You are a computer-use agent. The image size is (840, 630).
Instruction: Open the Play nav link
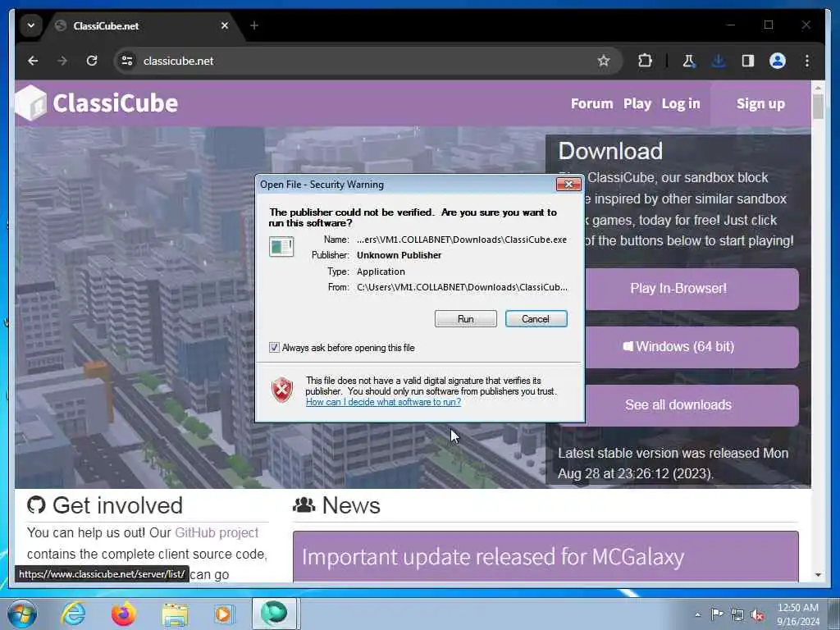coord(637,103)
